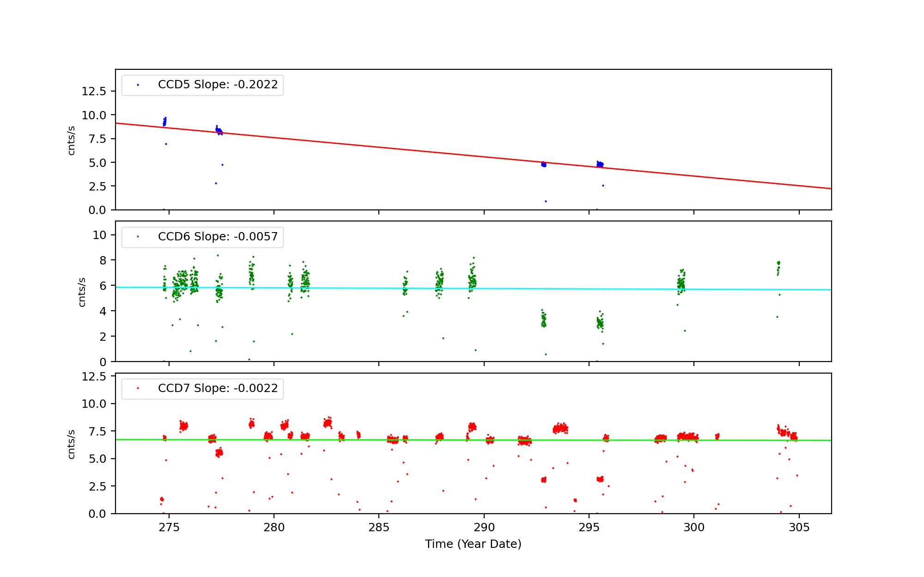Click the 280 tick label on x-axis

click(x=274, y=528)
